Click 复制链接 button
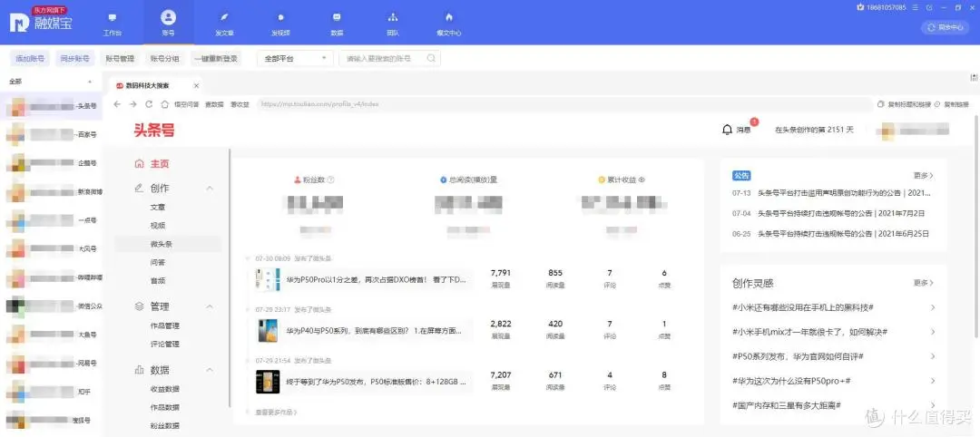980x437 pixels. click(x=951, y=104)
